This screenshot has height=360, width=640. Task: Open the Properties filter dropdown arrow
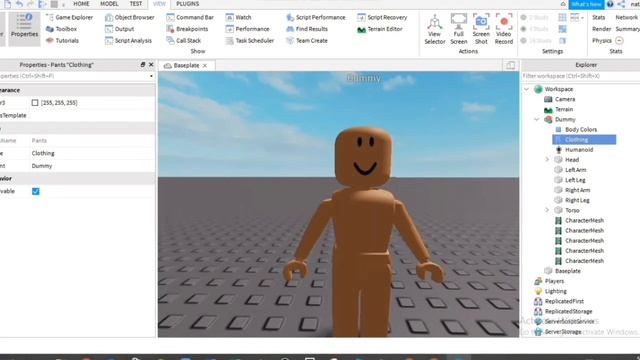(151, 76)
